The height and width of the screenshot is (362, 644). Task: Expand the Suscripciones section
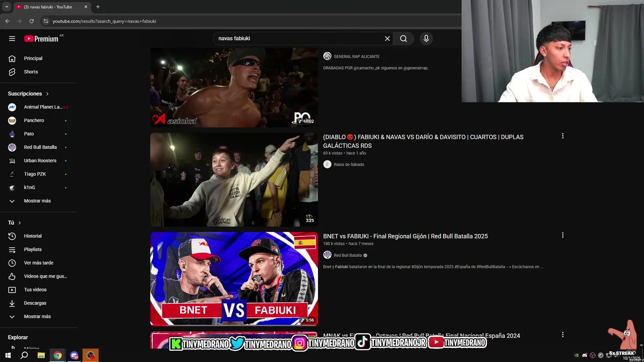point(29,94)
